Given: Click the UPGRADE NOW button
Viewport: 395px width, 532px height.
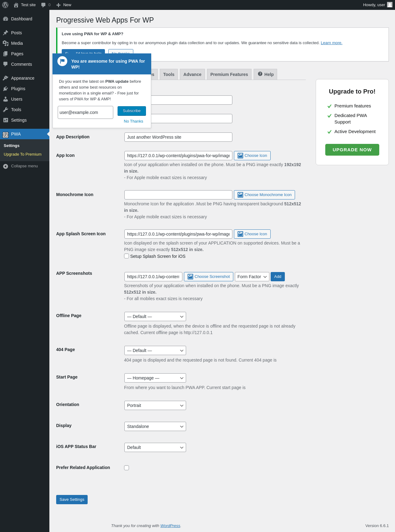Looking at the screenshot, I should coord(352,150).
